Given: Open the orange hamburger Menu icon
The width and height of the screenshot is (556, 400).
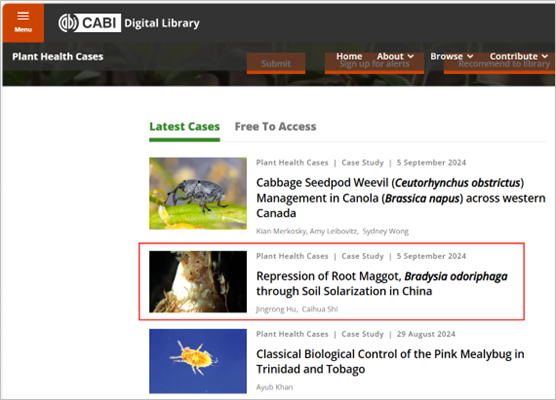Looking at the screenshot, I should point(23,22).
